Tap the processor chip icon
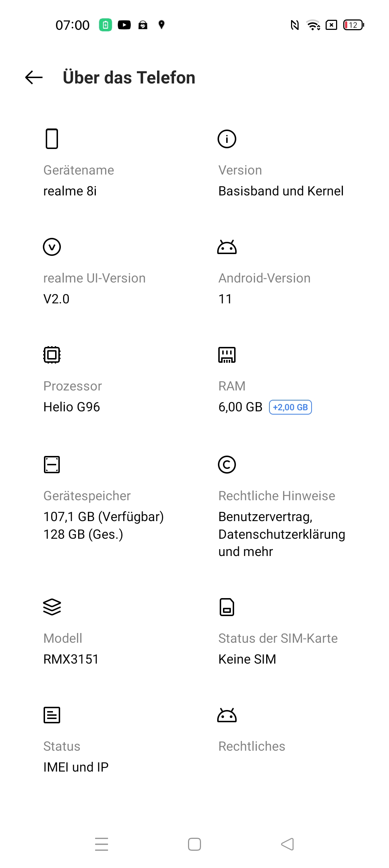 click(52, 355)
